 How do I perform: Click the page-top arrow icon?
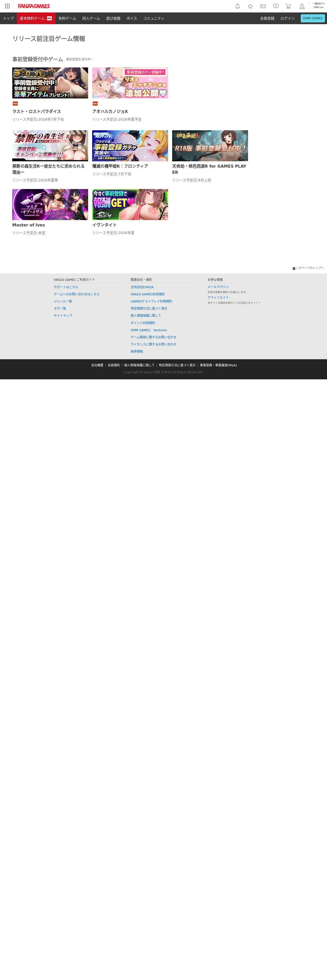click(294, 268)
